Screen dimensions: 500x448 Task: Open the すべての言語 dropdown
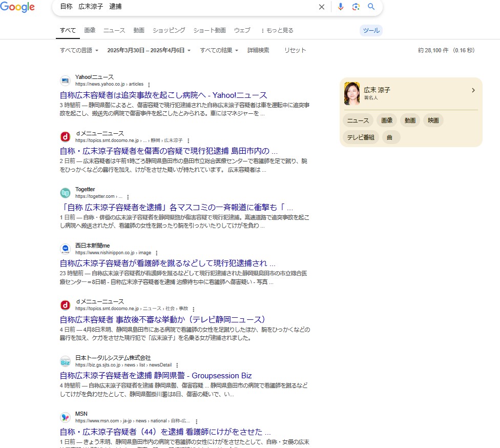(x=79, y=50)
